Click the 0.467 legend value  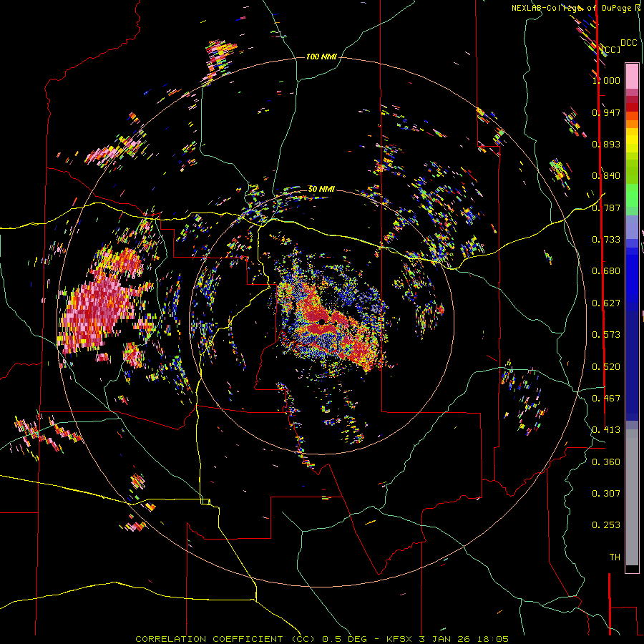point(606,399)
